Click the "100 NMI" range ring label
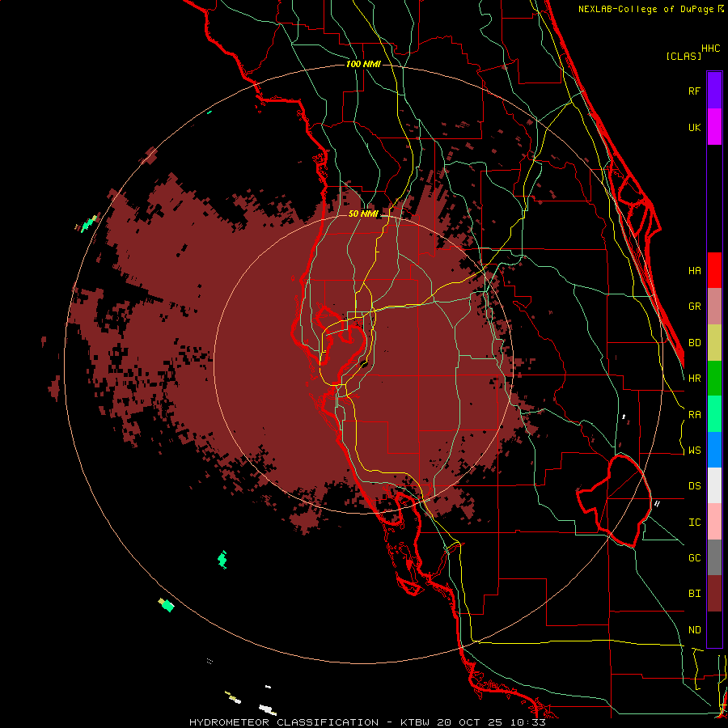Screen dimensions: 728x728 [363, 64]
